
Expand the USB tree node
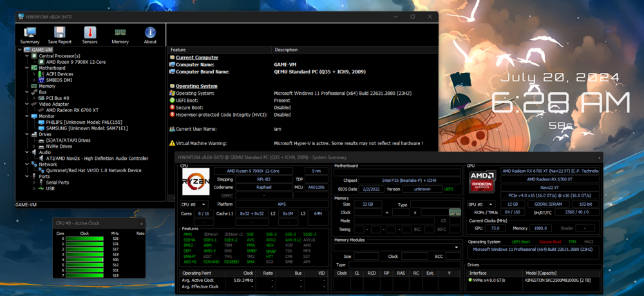pyautogui.click(x=34, y=188)
